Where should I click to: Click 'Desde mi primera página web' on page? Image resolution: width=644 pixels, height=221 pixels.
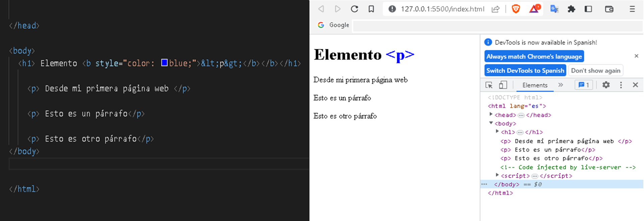[x=360, y=80]
